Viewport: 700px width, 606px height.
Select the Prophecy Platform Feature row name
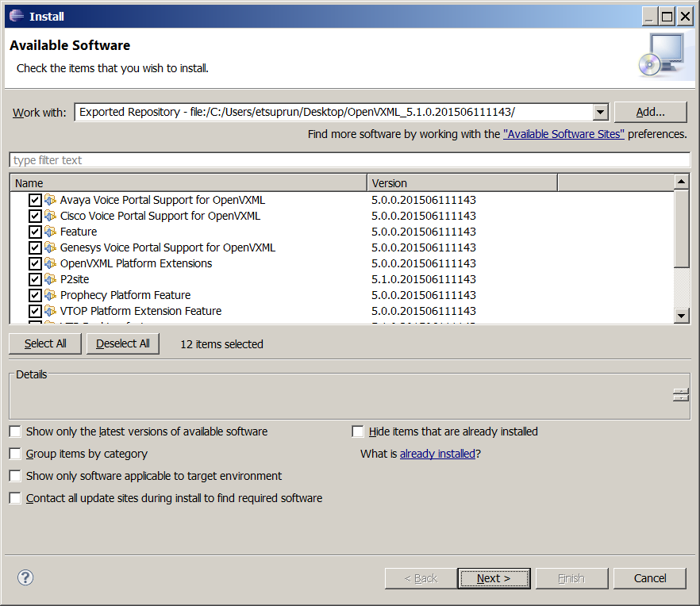(x=125, y=295)
